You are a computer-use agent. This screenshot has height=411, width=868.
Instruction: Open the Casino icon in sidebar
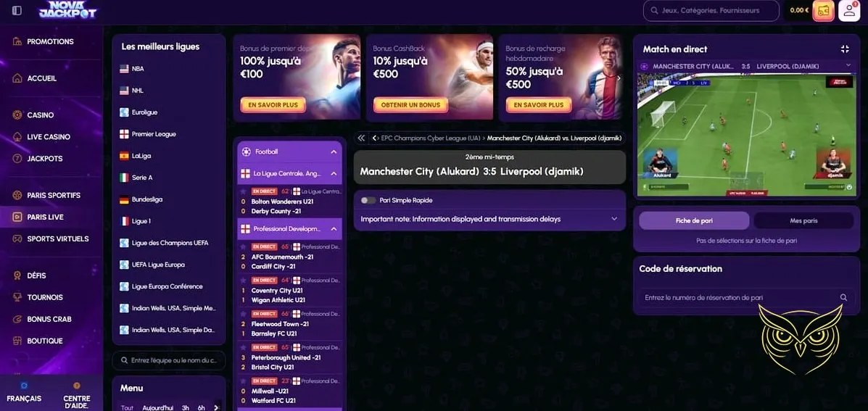pyautogui.click(x=17, y=115)
